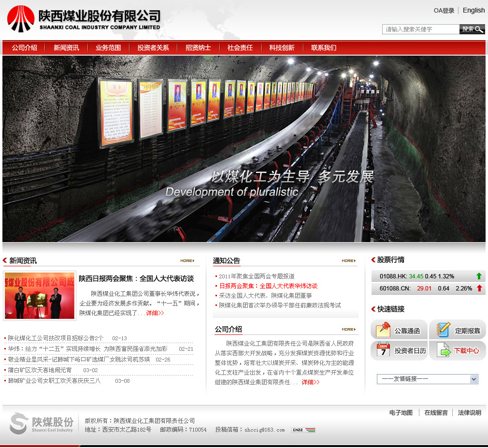Expand MORE in the 通知公告 section

[348, 261]
